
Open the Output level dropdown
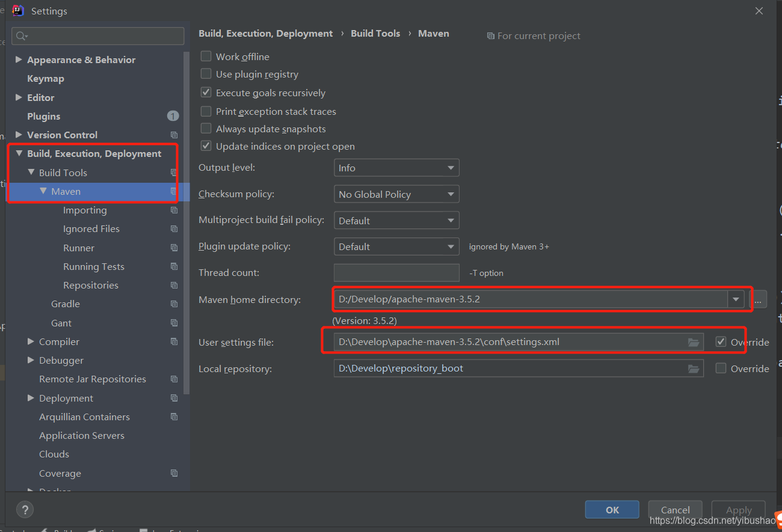click(396, 168)
